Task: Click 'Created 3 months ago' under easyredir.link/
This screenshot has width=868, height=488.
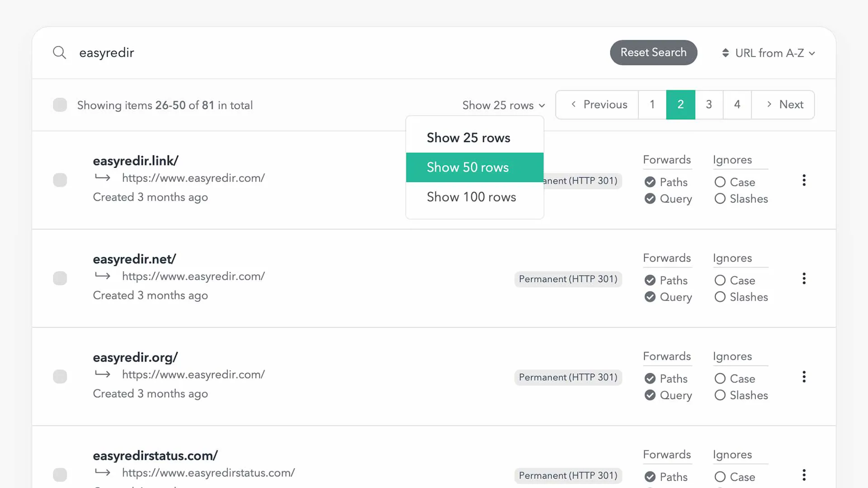Action: (x=150, y=197)
